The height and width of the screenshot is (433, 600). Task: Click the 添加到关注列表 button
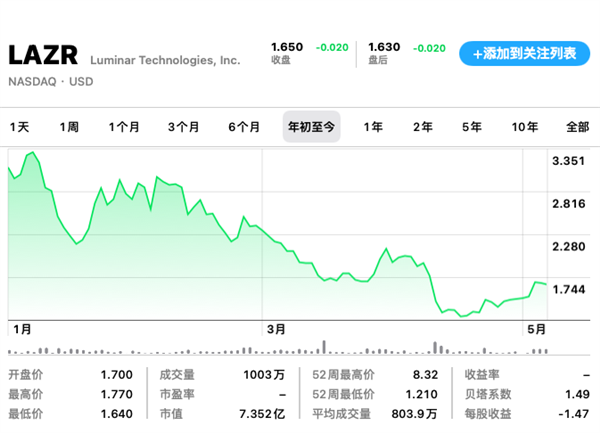(x=524, y=54)
